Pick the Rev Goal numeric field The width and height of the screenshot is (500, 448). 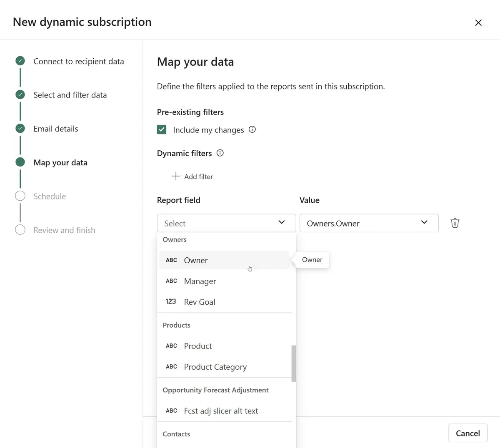pyautogui.click(x=200, y=302)
